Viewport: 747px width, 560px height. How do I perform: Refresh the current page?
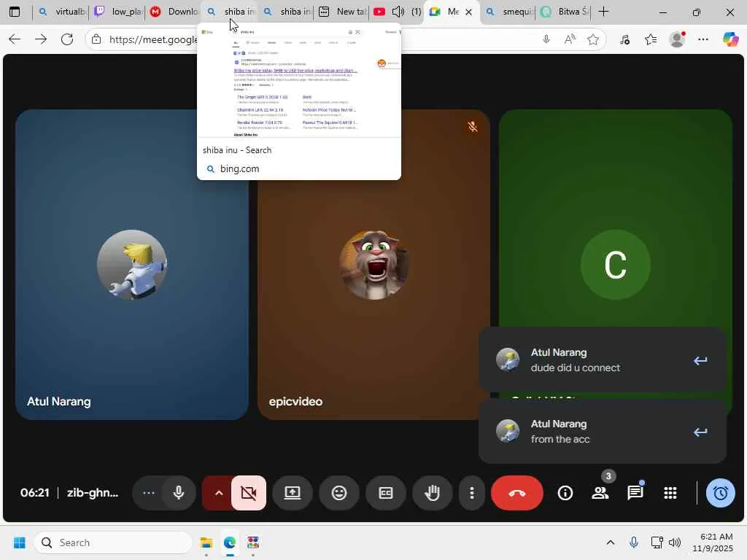click(67, 39)
